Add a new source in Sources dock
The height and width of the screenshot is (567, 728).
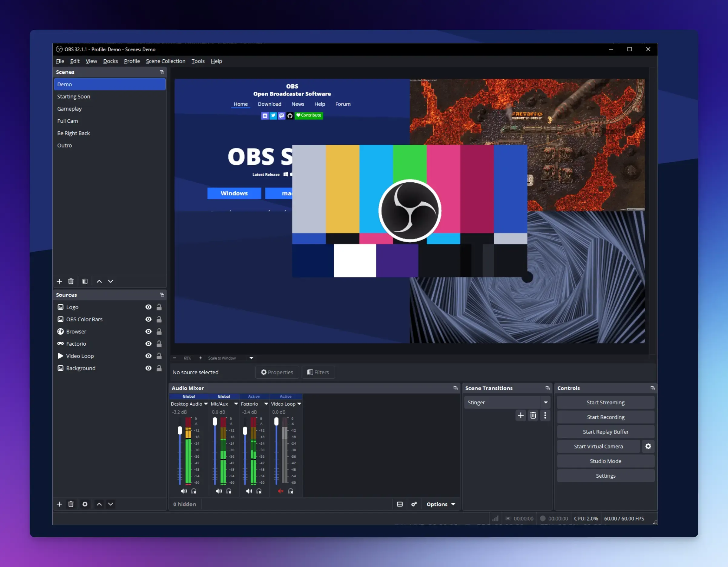point(59,504)
